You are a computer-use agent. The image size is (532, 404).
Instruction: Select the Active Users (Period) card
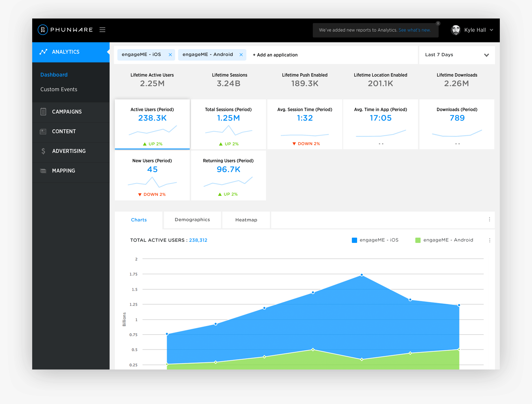[x=152, y=124]
